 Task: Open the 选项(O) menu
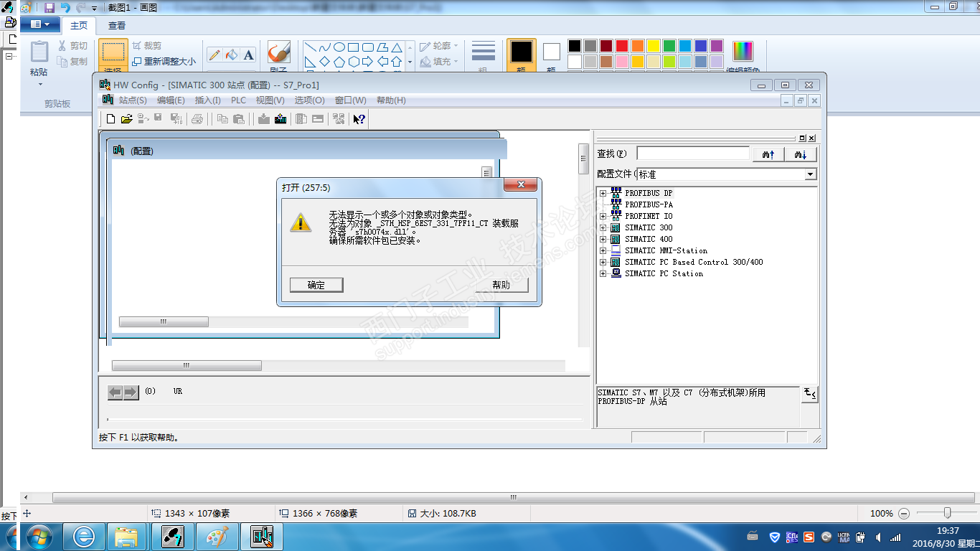pos(309,100)
